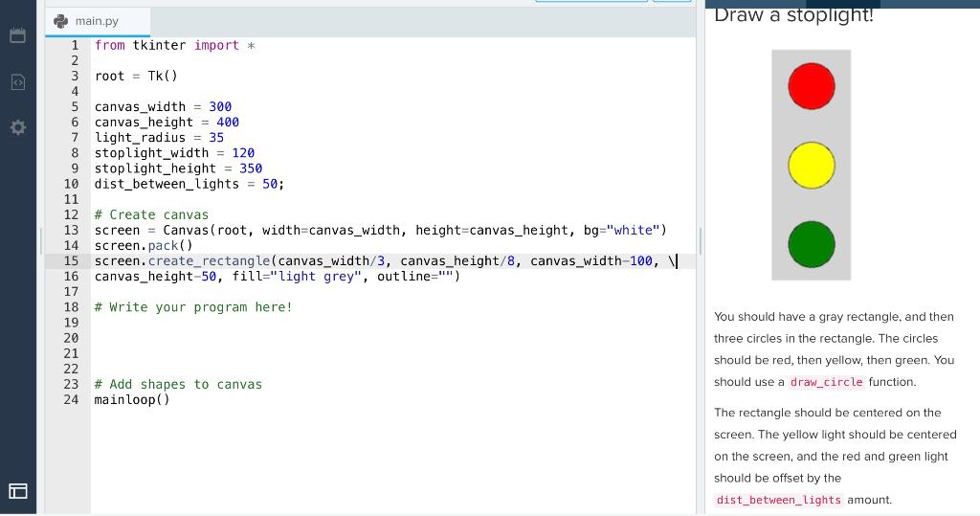Click the stoplight_width = 120 line
980x516 pixels.
pyautogui.click(x=174, y=152)
